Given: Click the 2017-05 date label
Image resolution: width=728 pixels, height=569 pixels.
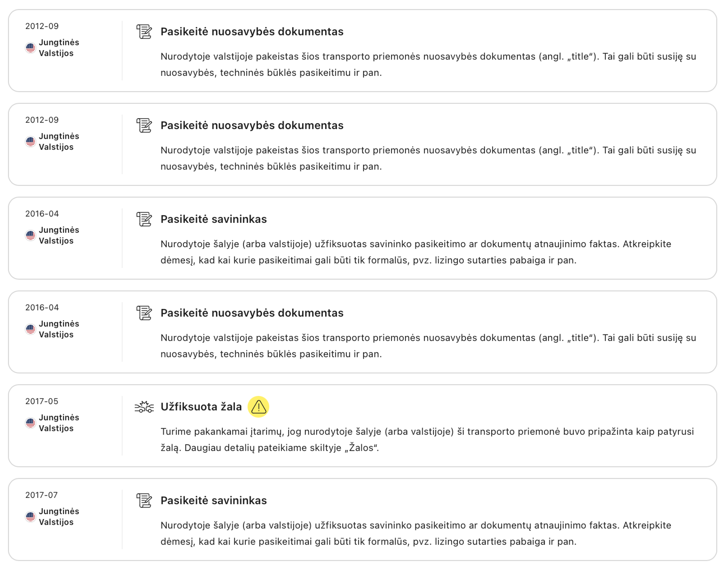Looking at the screenshot, I should pyautogui.click(x=42, y=401).
